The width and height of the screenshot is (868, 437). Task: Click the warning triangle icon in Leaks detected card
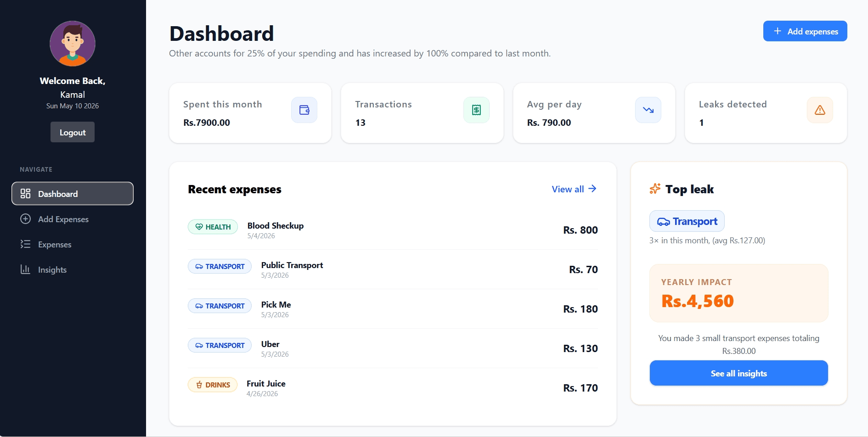point(820,110)
